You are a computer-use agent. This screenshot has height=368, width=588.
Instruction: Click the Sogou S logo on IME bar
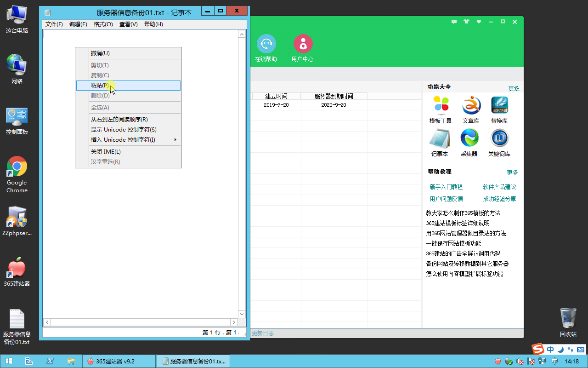(537, 349)
